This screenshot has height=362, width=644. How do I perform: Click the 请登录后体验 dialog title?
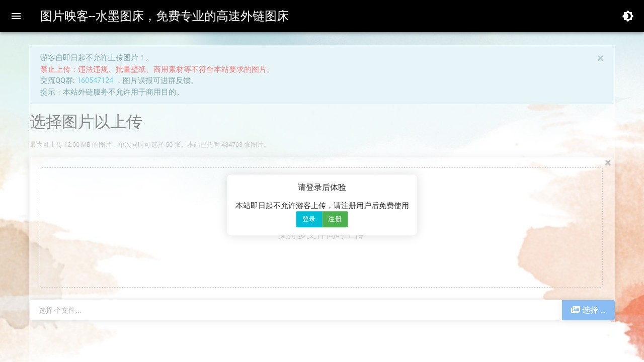(x=321, y=188)
